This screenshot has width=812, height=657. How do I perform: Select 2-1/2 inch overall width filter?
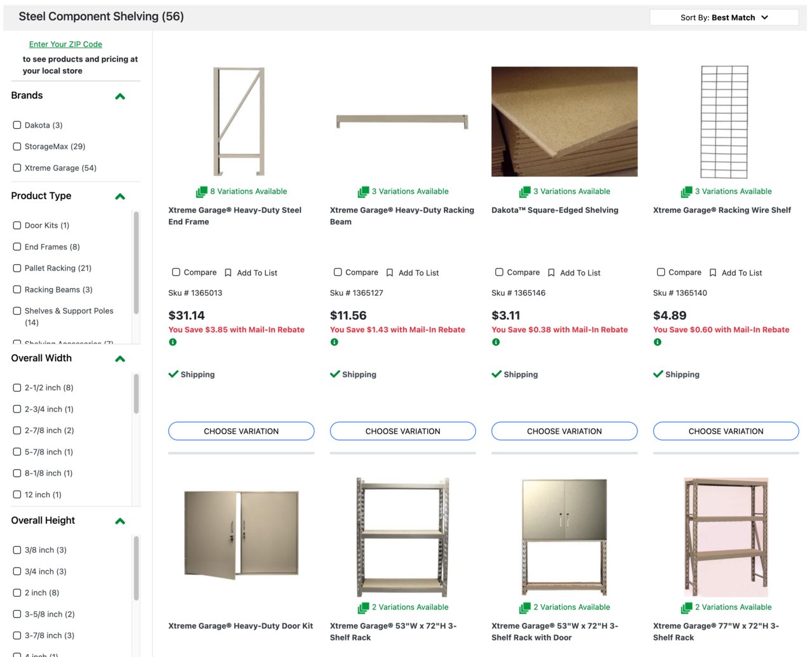click(17, 388)
